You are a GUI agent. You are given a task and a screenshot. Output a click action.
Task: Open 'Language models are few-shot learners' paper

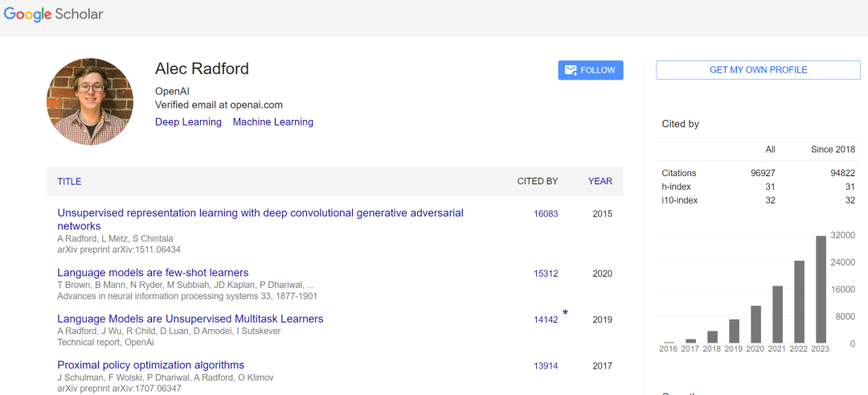(x=153, y=273)
